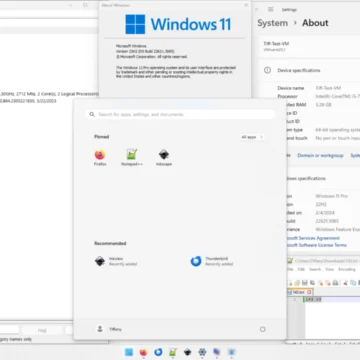Click Save icon in Notepad++ toolbar
The height and width of the screenshot is (360, 360).
tap(305, 283)
